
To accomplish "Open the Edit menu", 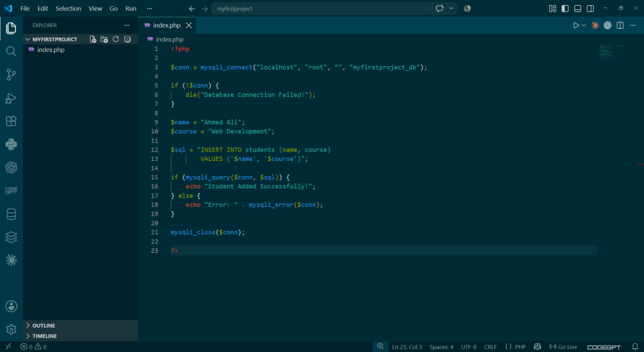I will (x=43, y=9).
